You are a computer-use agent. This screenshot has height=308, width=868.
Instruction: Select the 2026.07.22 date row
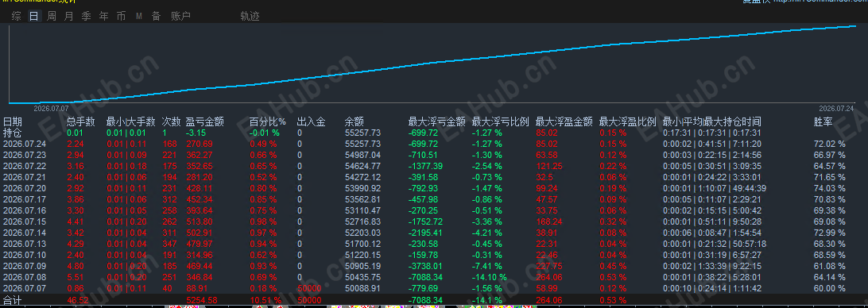coord(25,166)
